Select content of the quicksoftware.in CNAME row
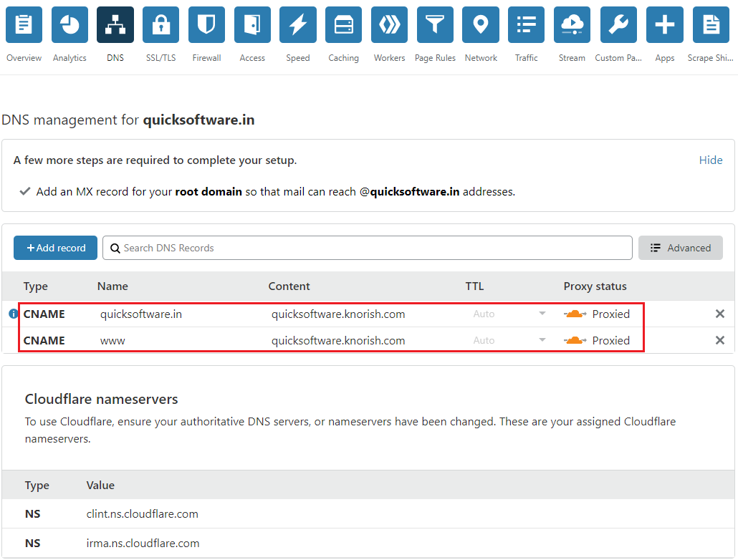Image resolution: width=738 pixels, height=560 pixels. point(338,314)
